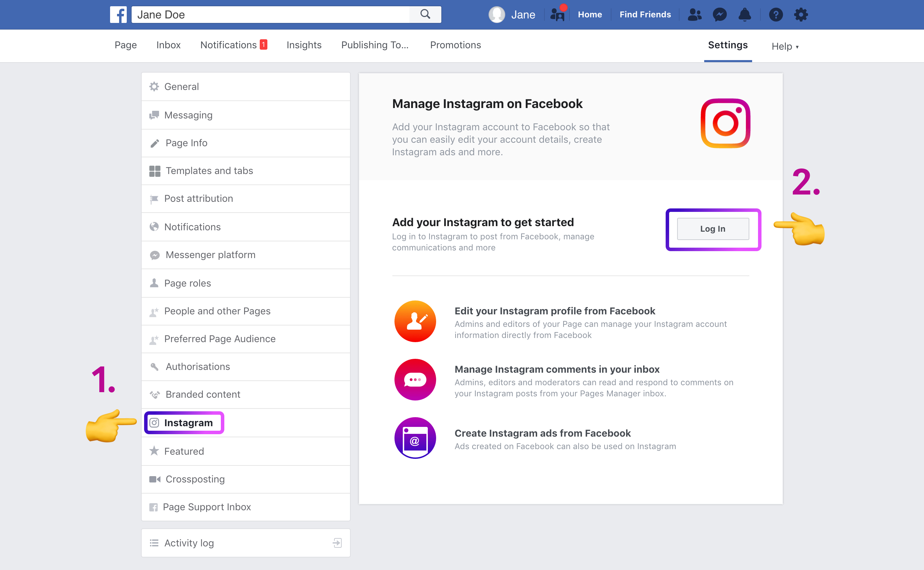Open Activity log arrow icon
924x570 pixels.
click(x=337, y=543)
